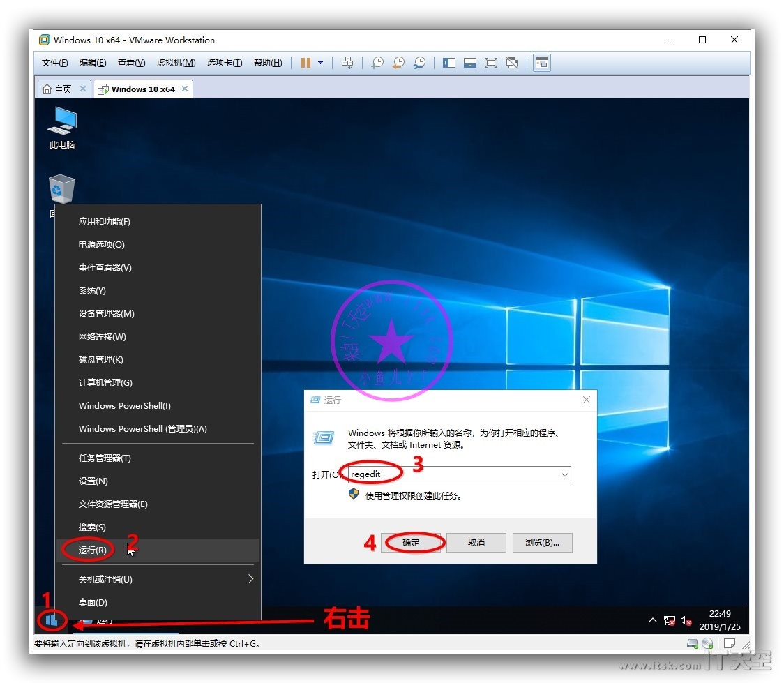This screenshot has height=683, width=784.
Task: Switch to Unity mode from the toolbar
Action: tap(512, 63)
